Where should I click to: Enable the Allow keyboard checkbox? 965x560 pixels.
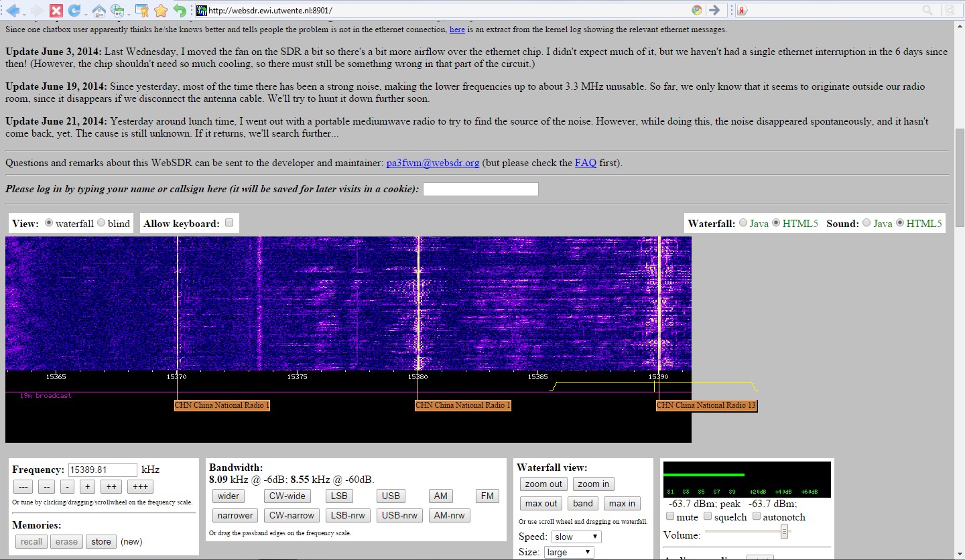click(x=229, y=223)
